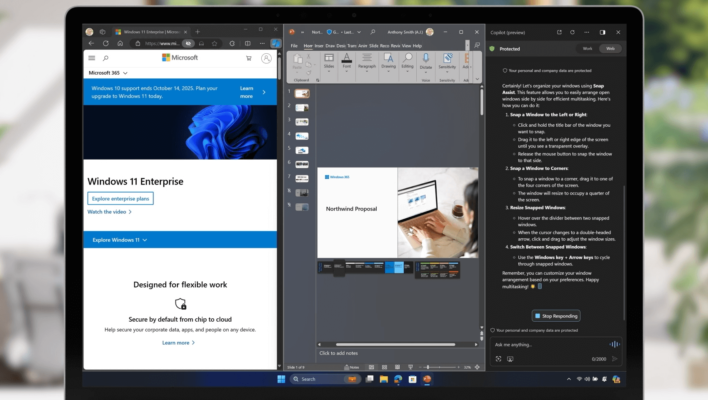
Task: Start slide show from status bar
Action: [x=410, y=367]
